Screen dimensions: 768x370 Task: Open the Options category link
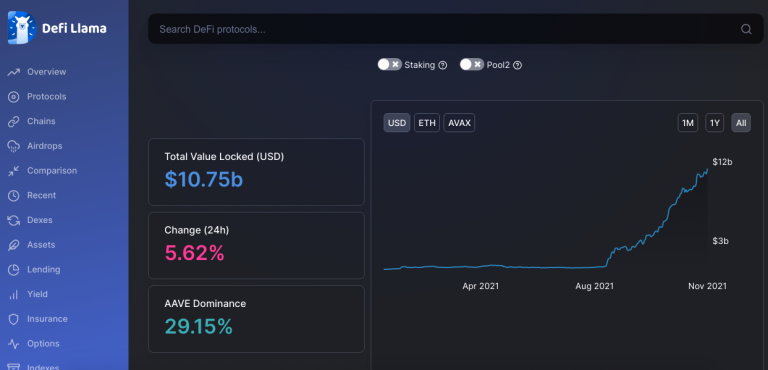coord(43,344)
